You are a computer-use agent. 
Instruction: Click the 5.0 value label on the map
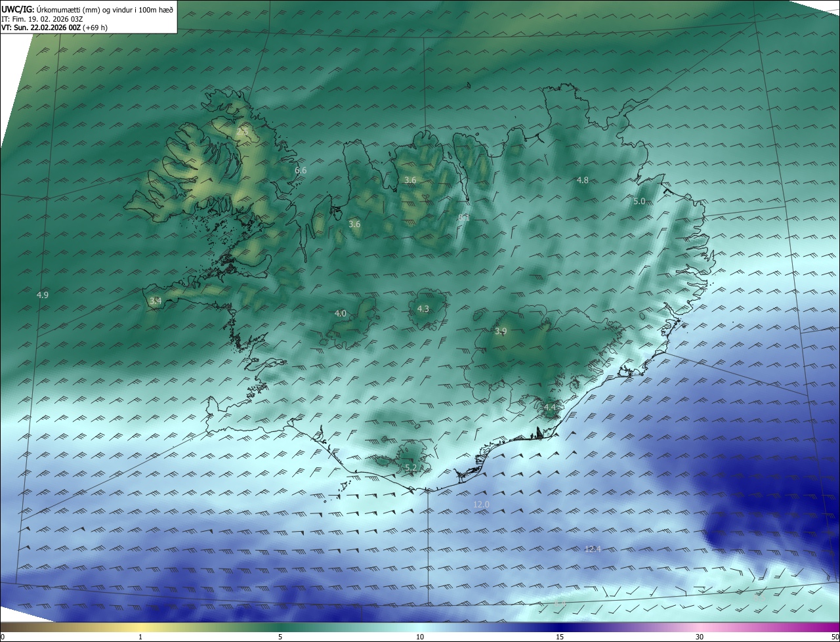639,201
